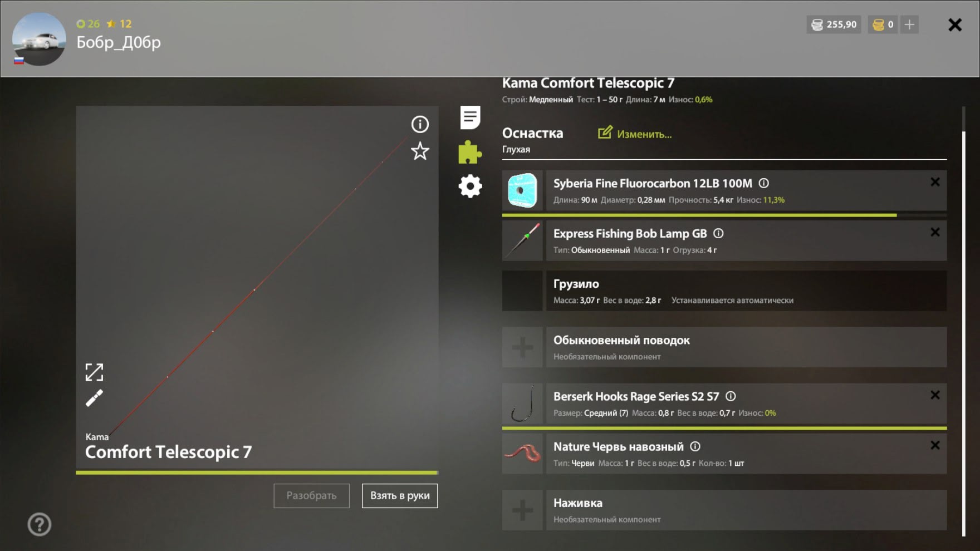Screen dimensions: 980x551
Task: Click the worm bait thumbnail
Action: point(522,454)
